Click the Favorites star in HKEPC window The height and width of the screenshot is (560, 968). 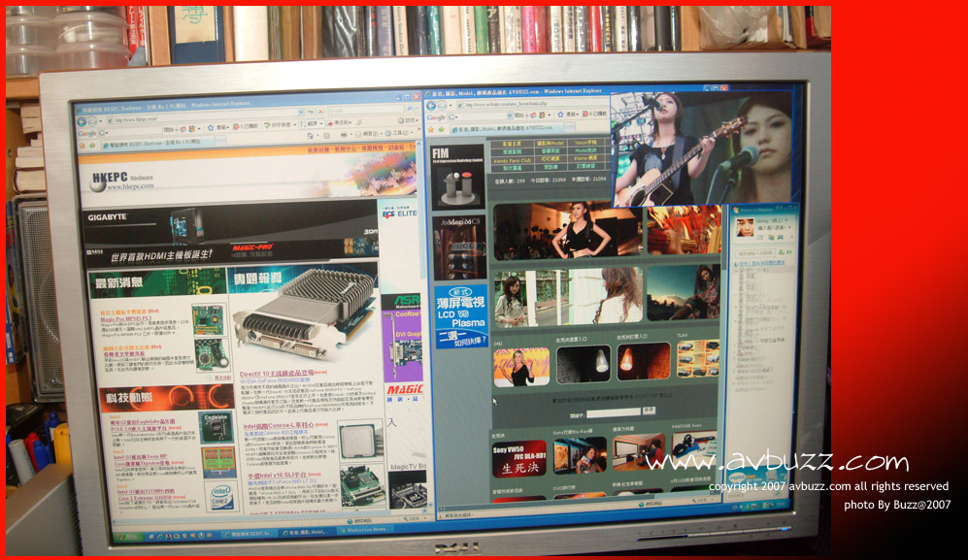84,144
